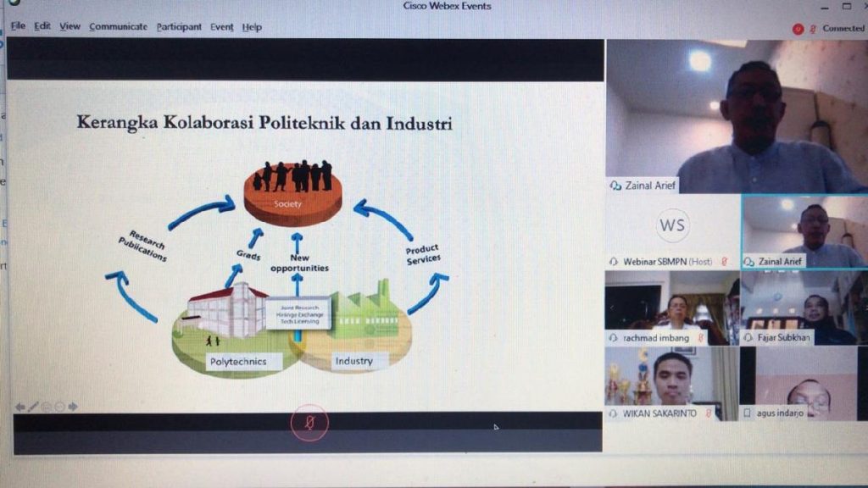Click the Connected status text
Screen dimensions: 868x488
coord(843,28)
